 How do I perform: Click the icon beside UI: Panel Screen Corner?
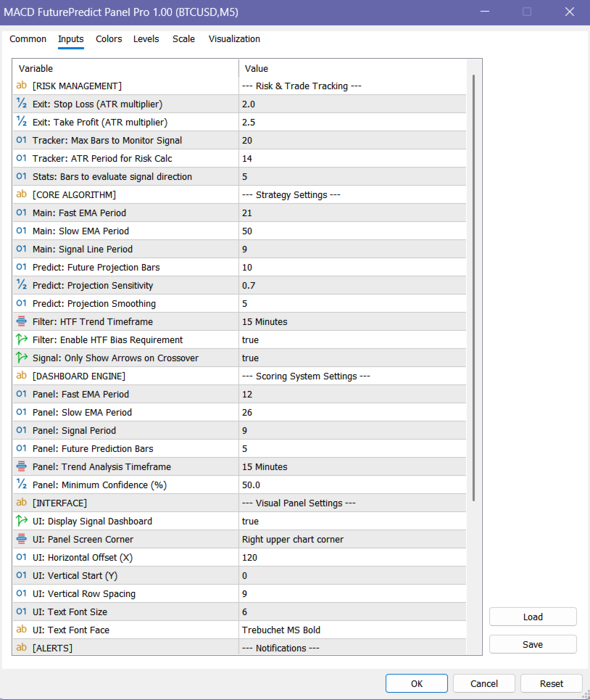point(21,539)
